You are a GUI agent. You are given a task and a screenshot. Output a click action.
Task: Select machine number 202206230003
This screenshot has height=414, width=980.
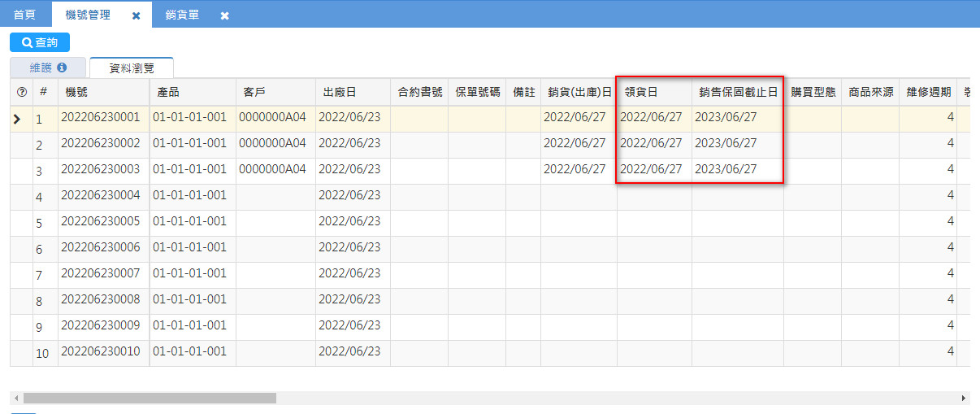coord(100,170)
